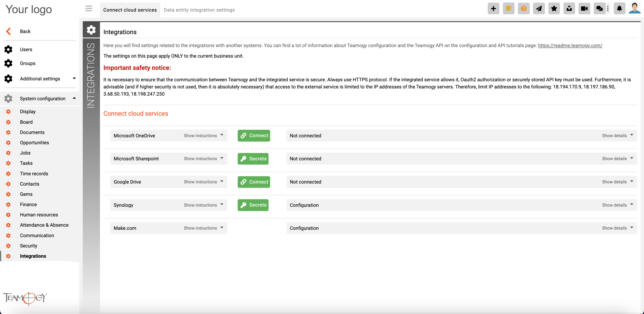This screenshot has height=314, width=644.
Task: Expand Additional settings menu
Action: point(40,79)
